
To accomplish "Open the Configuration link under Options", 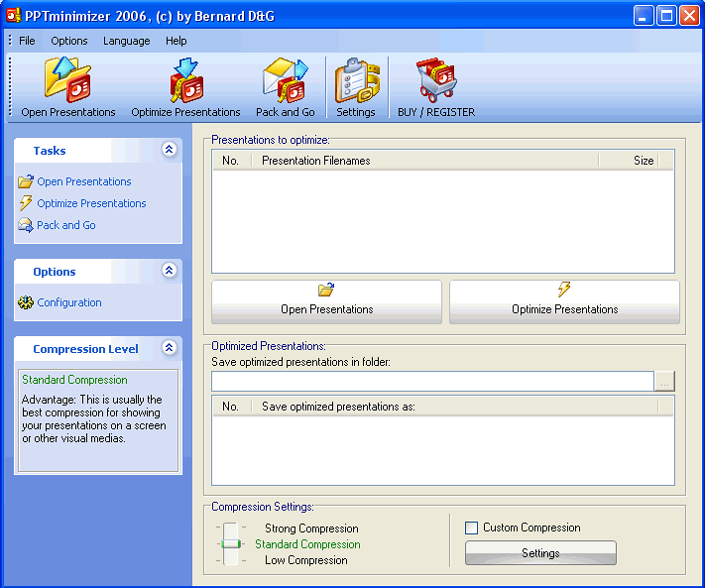I will [x=69, y=302].
